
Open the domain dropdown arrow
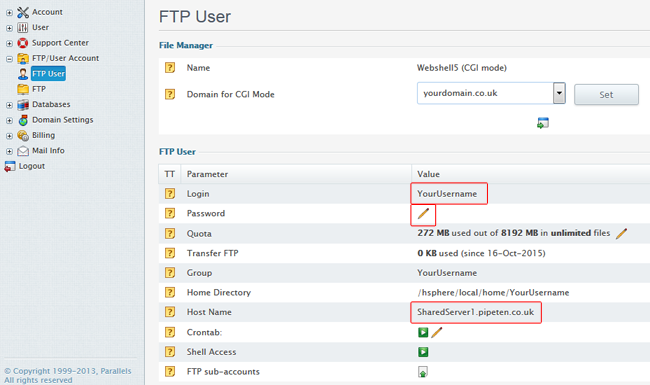(x=559, y=93)
